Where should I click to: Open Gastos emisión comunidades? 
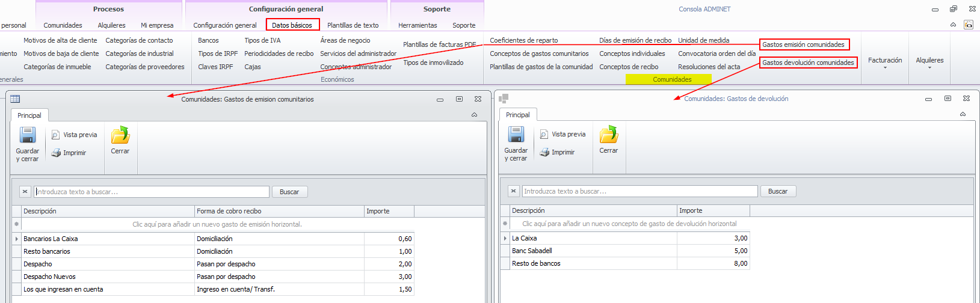point(804,44)
